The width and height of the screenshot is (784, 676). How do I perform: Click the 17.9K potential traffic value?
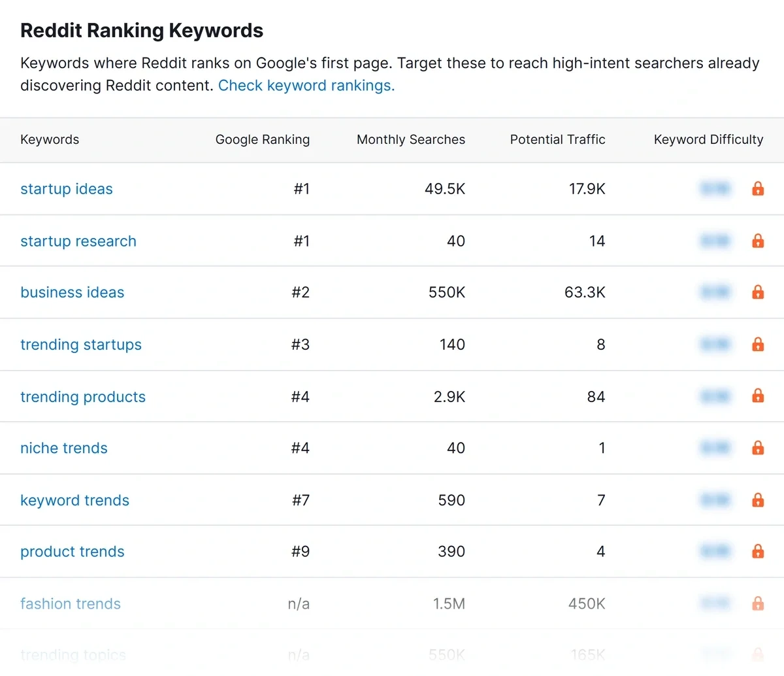coord(587,189)
